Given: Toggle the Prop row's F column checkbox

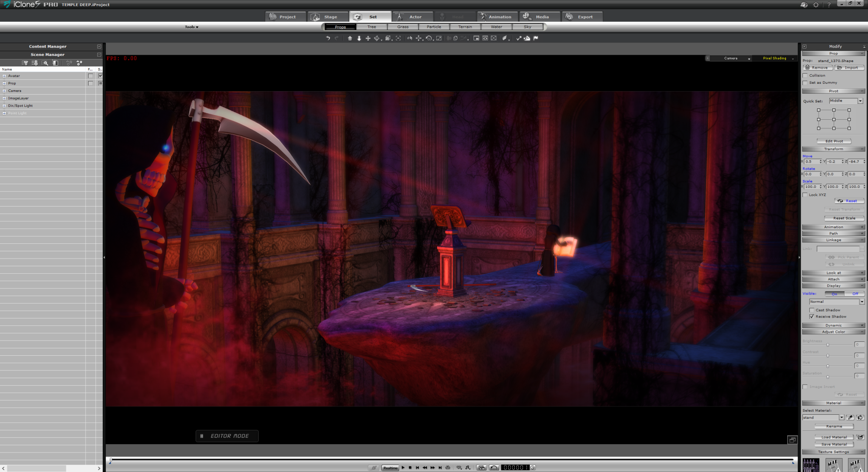Looking at the screenshot, I should tap(90, 83).
